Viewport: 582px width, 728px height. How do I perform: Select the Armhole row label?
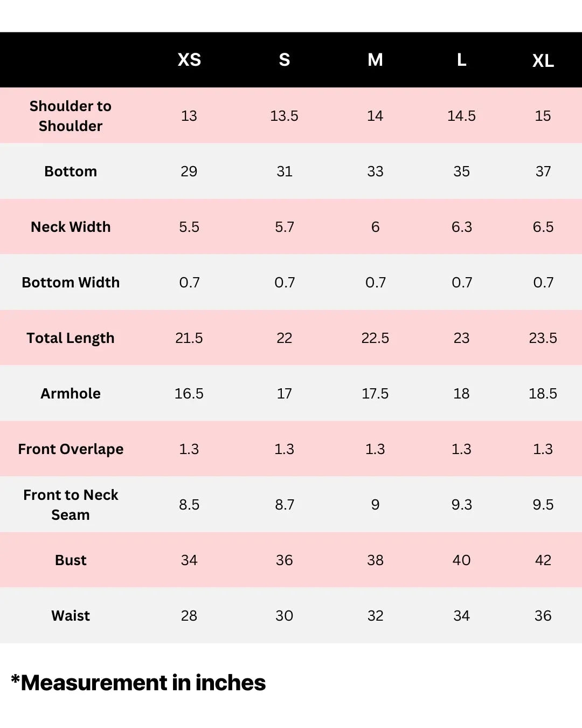(x=71, y=394)
